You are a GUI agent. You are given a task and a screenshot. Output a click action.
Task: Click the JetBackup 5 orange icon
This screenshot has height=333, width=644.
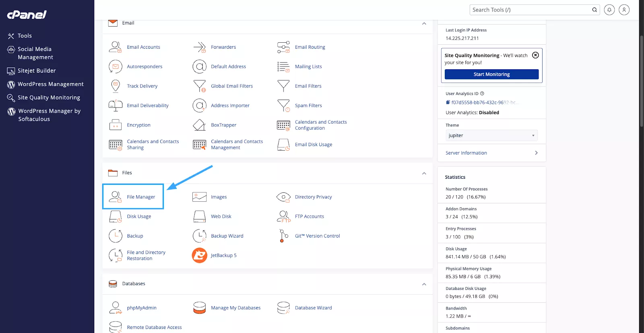tap(199, 255)
